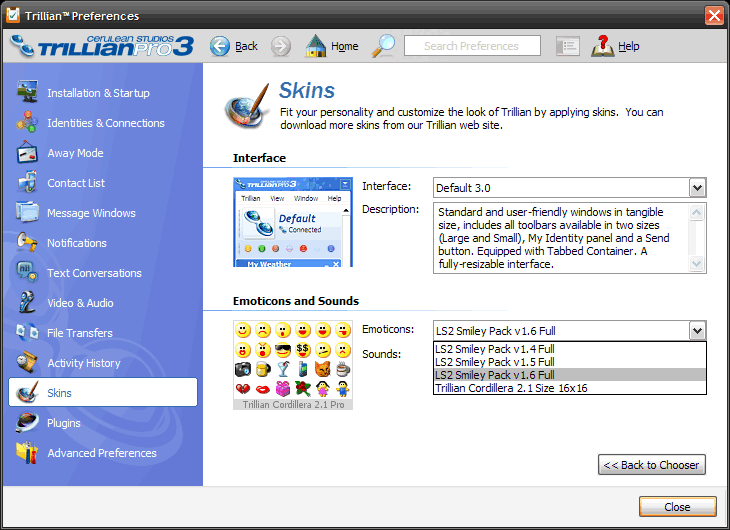Click << Back to Chooser button
This screenshot has width=730, height=530.
click(x=652, y=465)
